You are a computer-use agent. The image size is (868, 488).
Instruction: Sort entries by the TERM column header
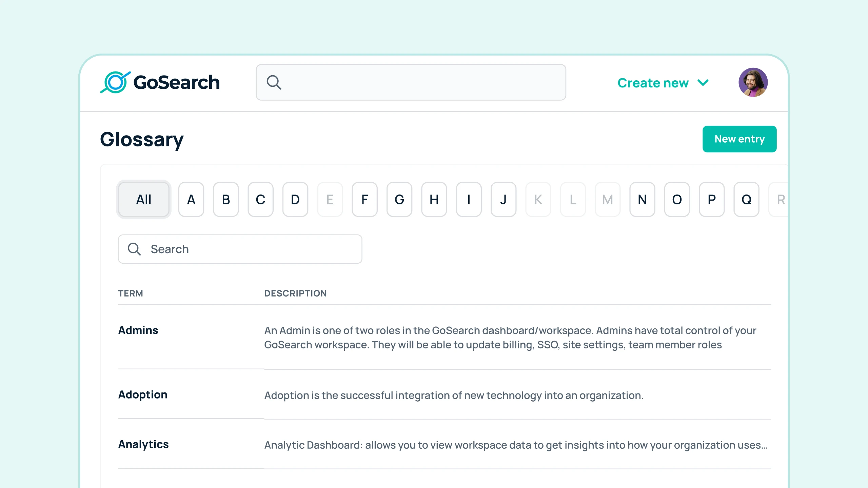coord(130,293)
